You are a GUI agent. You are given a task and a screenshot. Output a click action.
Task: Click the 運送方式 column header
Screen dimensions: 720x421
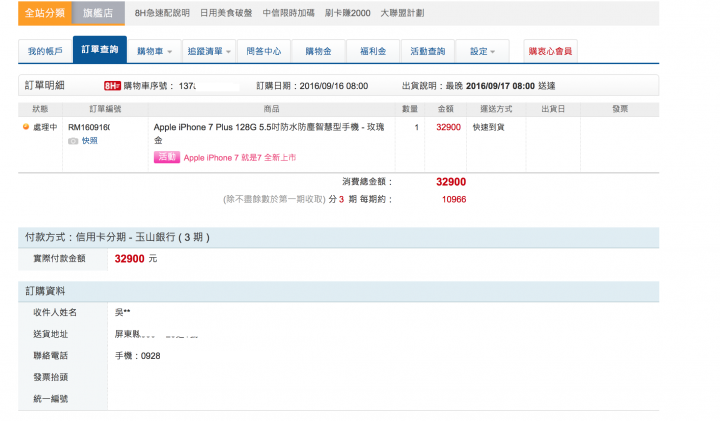[496, 109]
